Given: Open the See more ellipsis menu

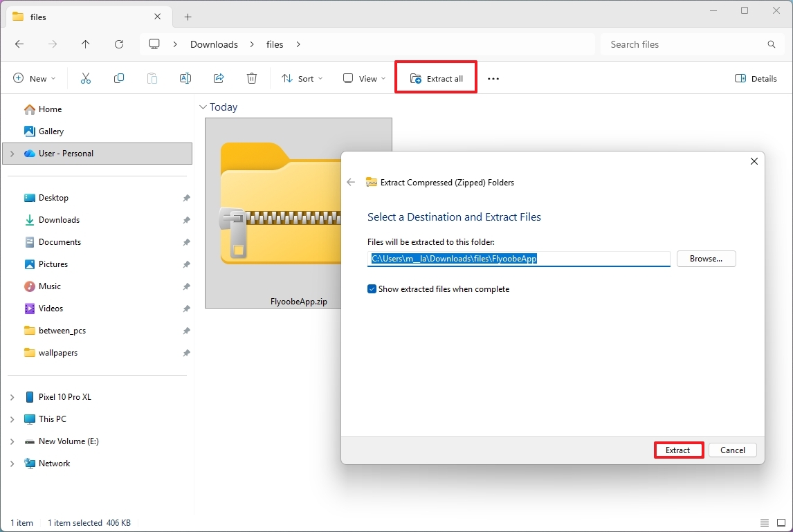Looking at the screenshot, I should tap(493, 78).
